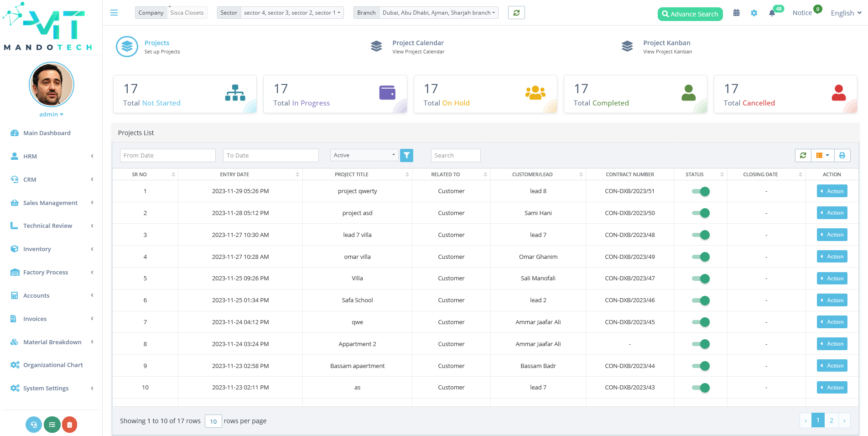Open the Action button for project asd

click(832, 213)
